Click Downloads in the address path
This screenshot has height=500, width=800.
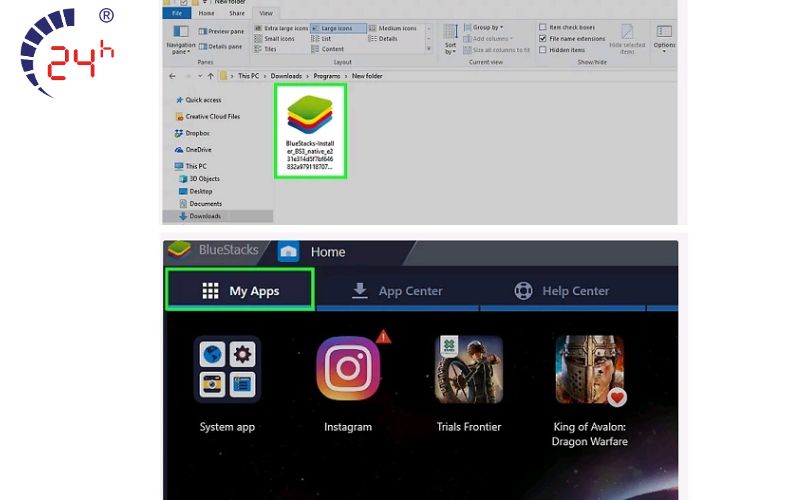point(286,76)
